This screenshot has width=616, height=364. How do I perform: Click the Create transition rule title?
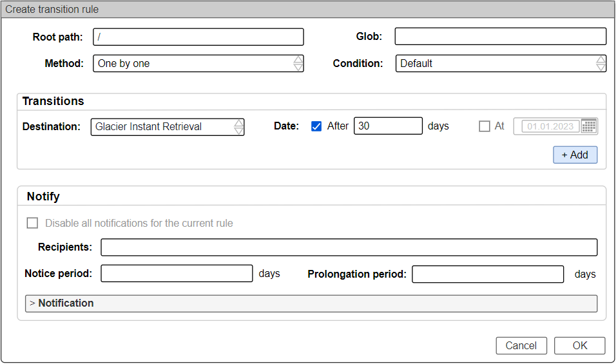click(x=52, y=10)
